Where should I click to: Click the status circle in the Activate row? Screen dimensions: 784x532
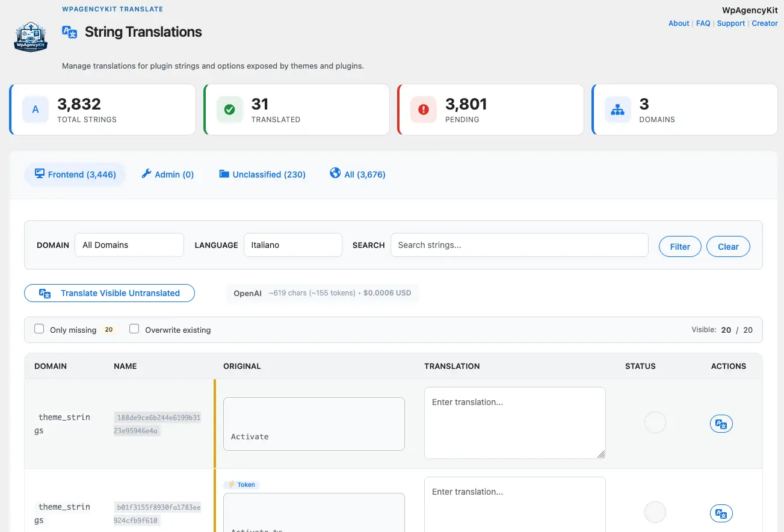[655, 422]
